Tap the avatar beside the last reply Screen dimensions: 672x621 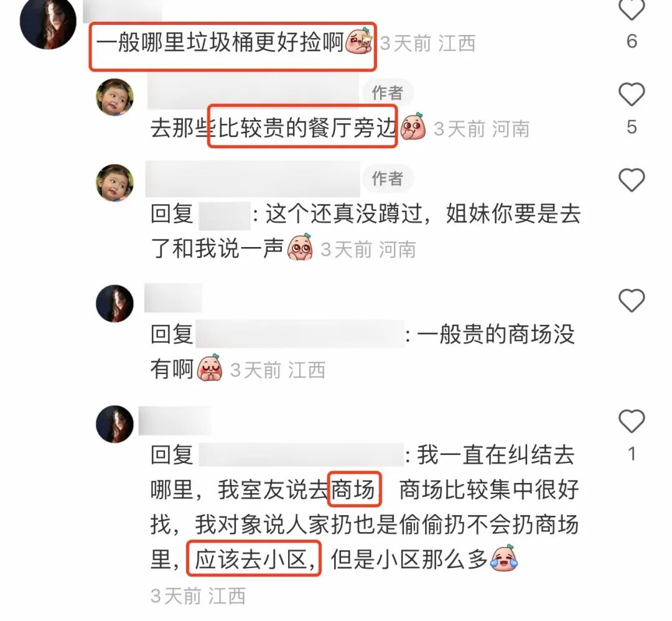(x=114, y=424)
